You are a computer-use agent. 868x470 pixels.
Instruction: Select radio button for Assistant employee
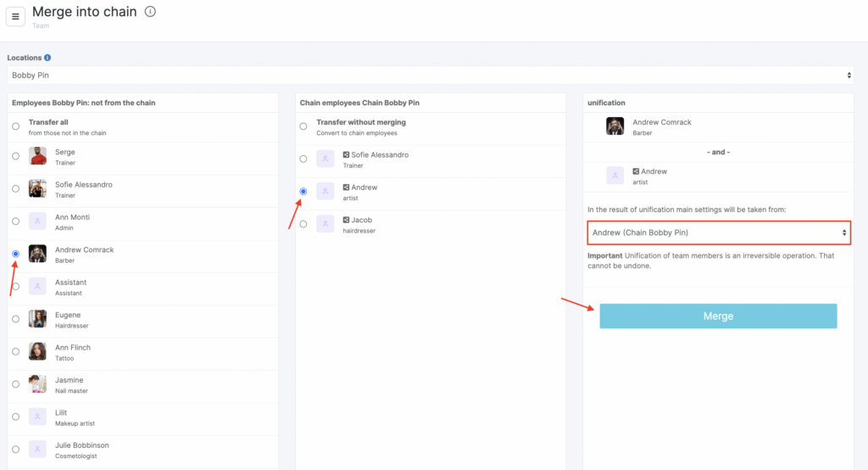[15, 287]
